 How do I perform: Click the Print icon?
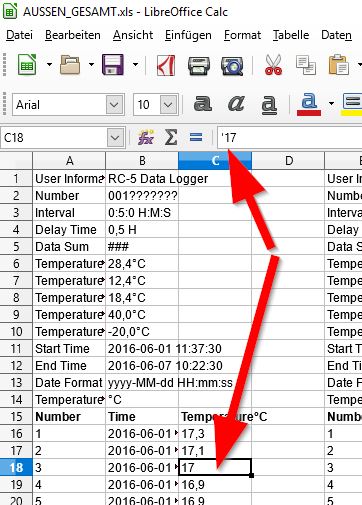(199, 65)
